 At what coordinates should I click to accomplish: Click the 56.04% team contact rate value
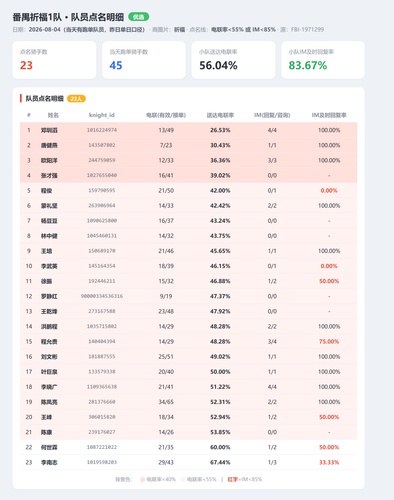(x=218, y=65)
